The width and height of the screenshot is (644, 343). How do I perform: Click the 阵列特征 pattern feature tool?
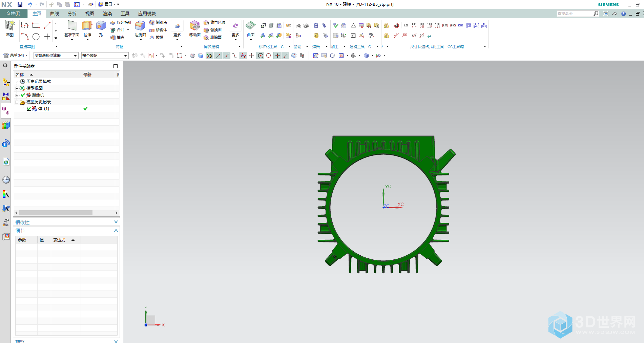(121, 22)
